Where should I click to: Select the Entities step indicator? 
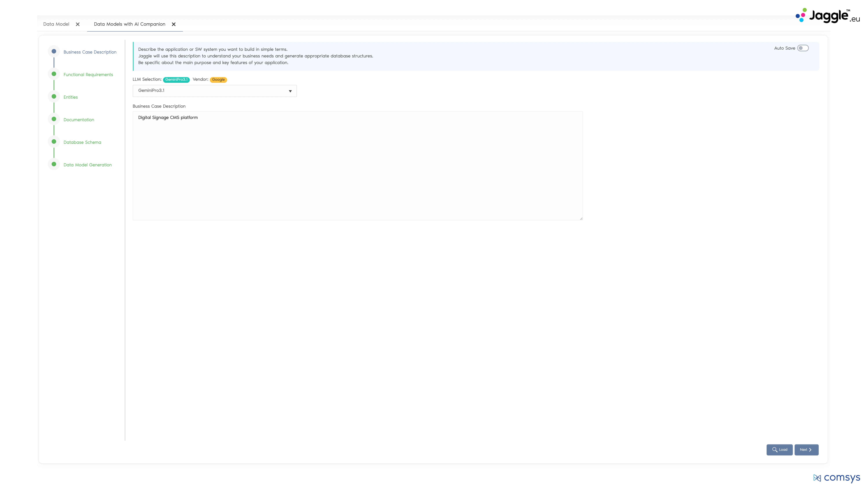coord(54,96)
